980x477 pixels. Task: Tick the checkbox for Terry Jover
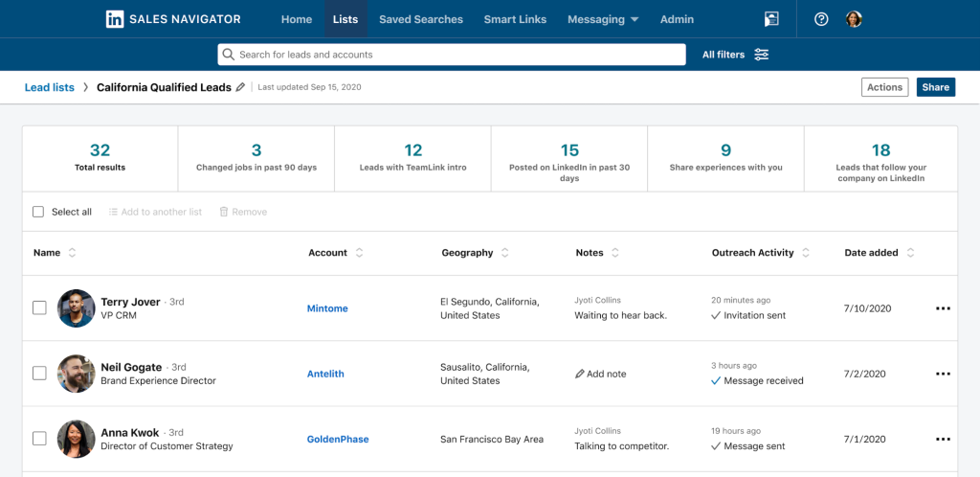[39, 308]
